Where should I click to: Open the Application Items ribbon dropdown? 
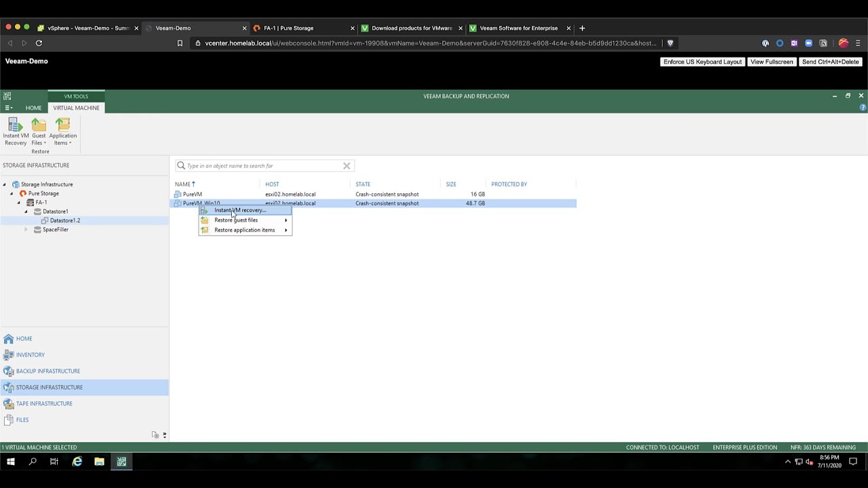point(62,131)
